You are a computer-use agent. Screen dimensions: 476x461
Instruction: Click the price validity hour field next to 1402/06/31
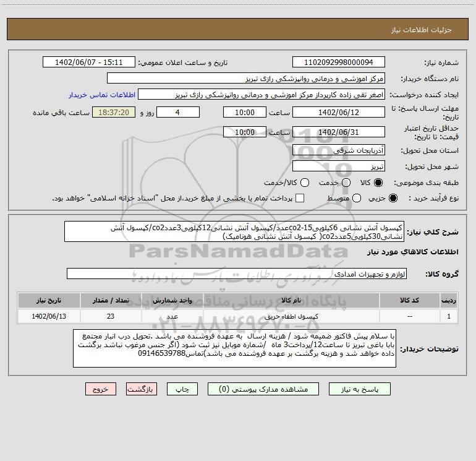(245, 132)
